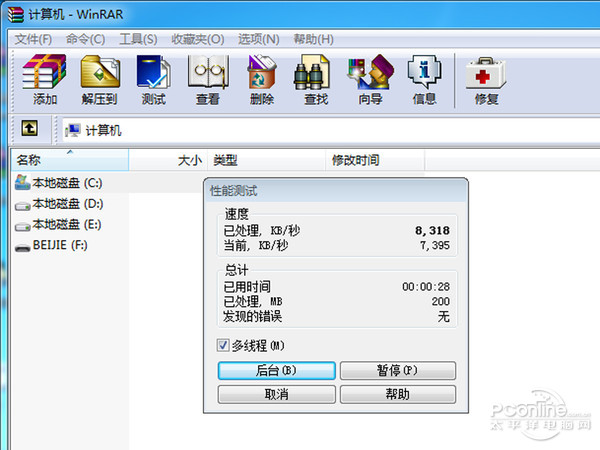Click the 本地磁盘 (C:) drive icon

point(23,183)
